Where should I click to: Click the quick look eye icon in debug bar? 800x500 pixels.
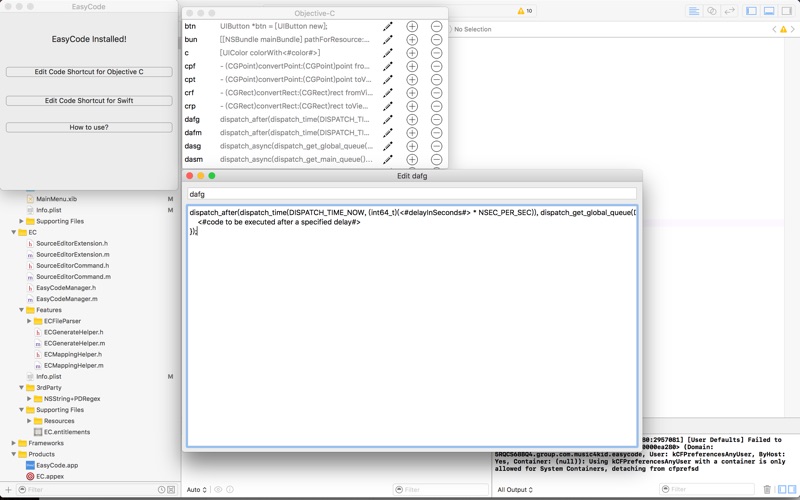pos(218,489)
